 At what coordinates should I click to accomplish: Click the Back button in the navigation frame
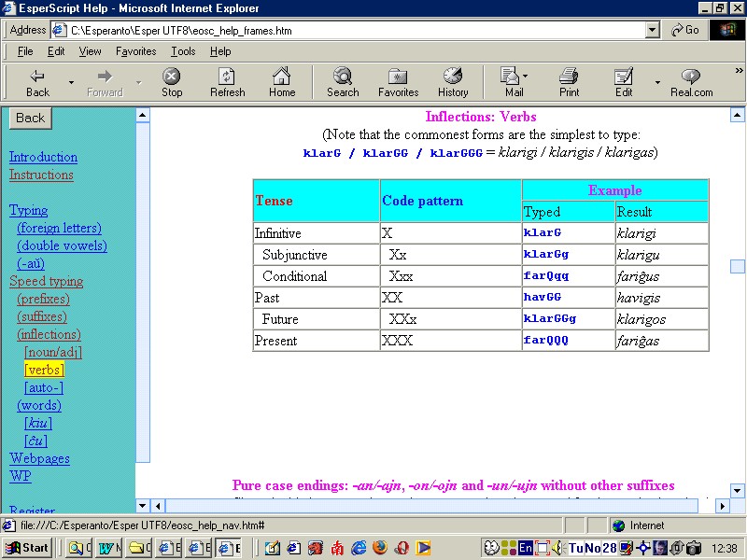29,118
